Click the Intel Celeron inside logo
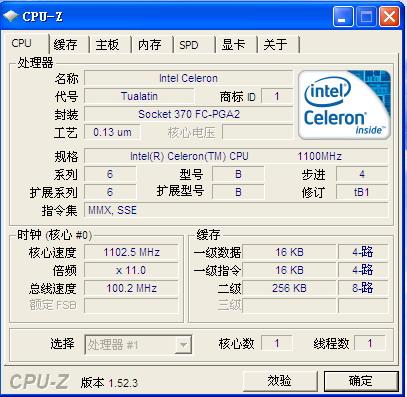This screenshot has width=407, height=397. click(x=344, y=104)
